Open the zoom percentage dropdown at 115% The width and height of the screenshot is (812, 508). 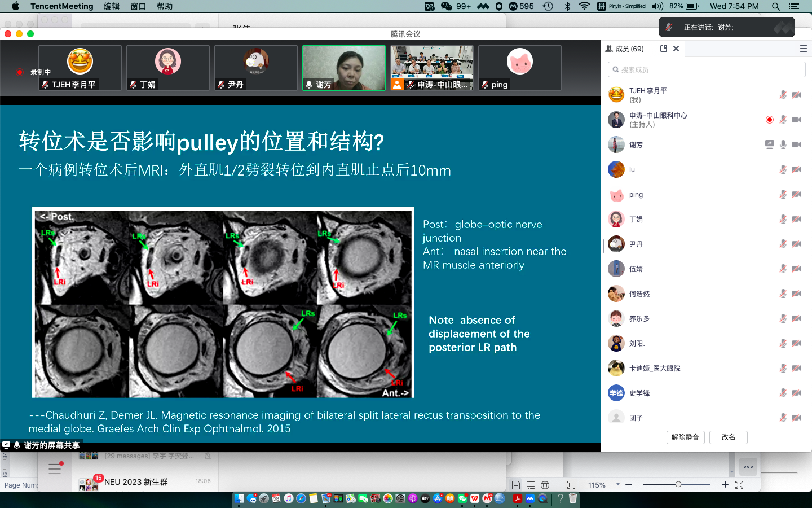618,484
